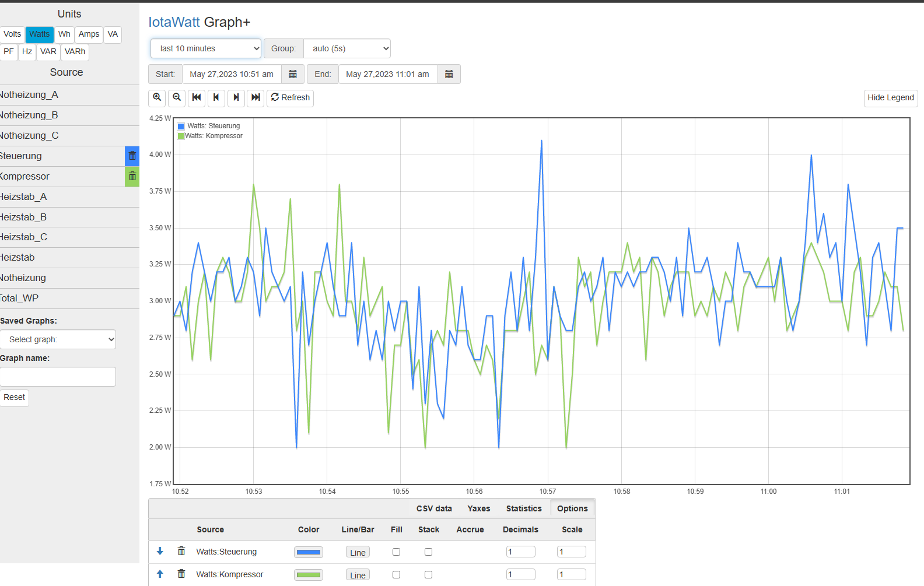Viewport: 924px width, 586px height.
Task: Select the VA unit
Action: click(113, 34)
